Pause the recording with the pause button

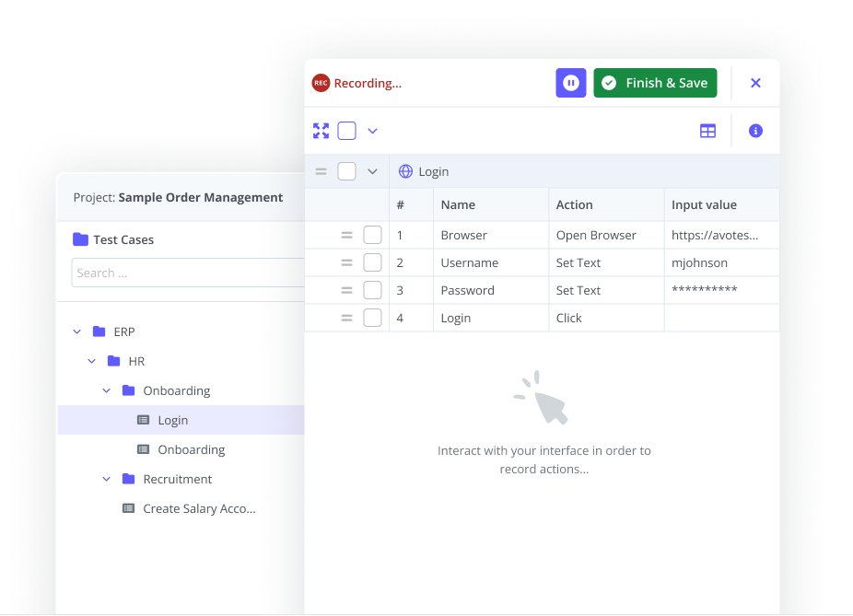(x=571, y=83)
